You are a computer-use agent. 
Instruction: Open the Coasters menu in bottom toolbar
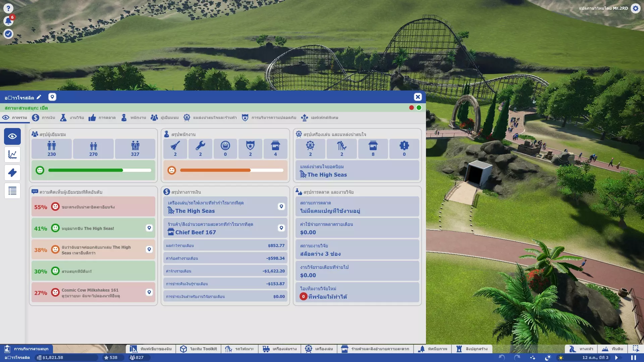239,349
